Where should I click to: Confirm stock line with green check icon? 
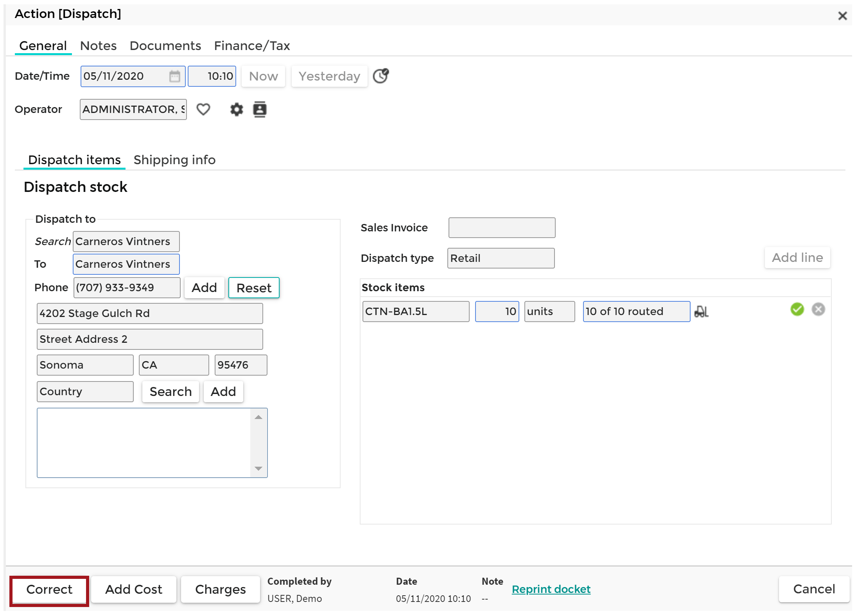797,309
